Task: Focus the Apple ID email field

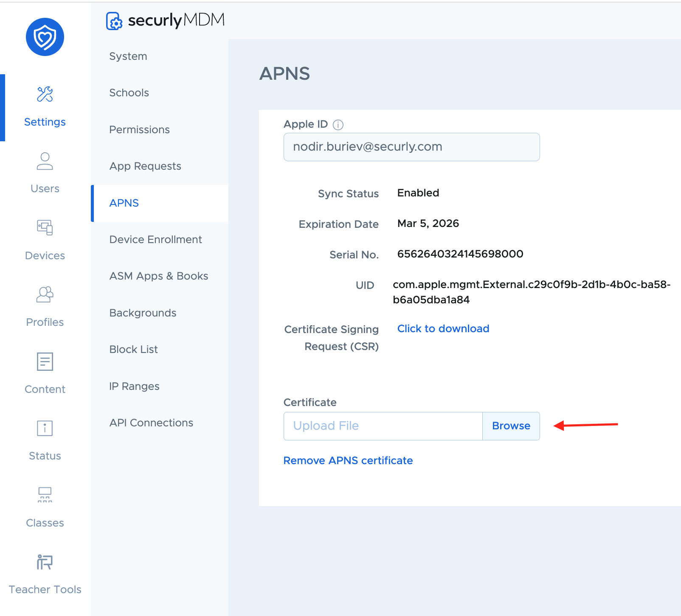Action: (412, 147)
